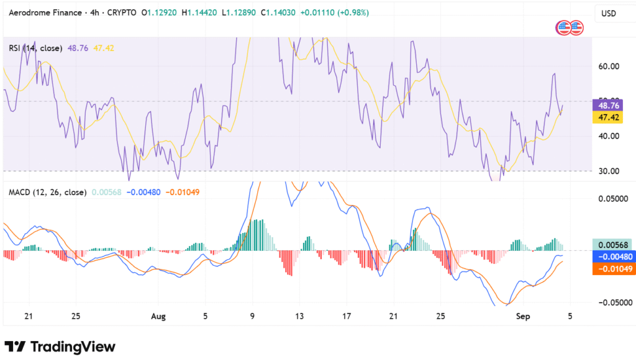Image resolution: width=636 pixels, height=364 pixels.
Task: Click date 9 on the time axis
Action: pos(252,316)
